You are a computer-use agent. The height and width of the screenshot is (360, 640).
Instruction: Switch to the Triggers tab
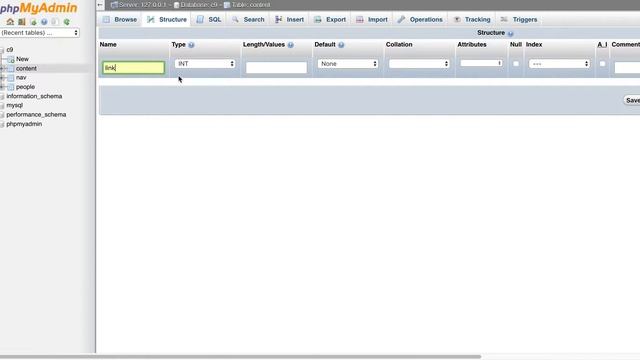click(x=519, y=20)
